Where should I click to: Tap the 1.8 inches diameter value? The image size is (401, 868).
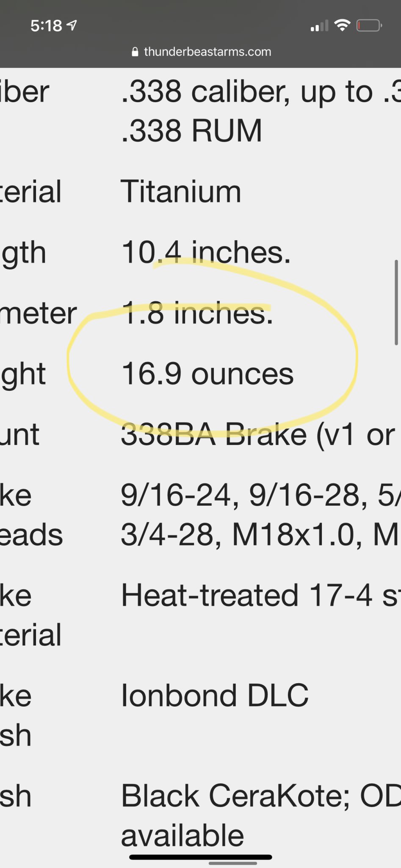(x=197, y=313)
